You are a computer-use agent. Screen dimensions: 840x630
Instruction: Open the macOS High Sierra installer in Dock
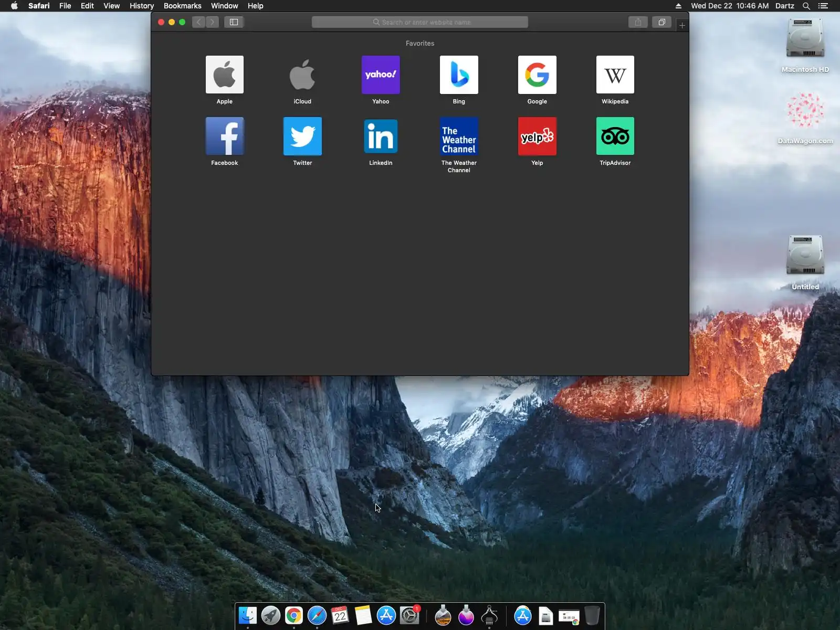click(x=443, y=615)
